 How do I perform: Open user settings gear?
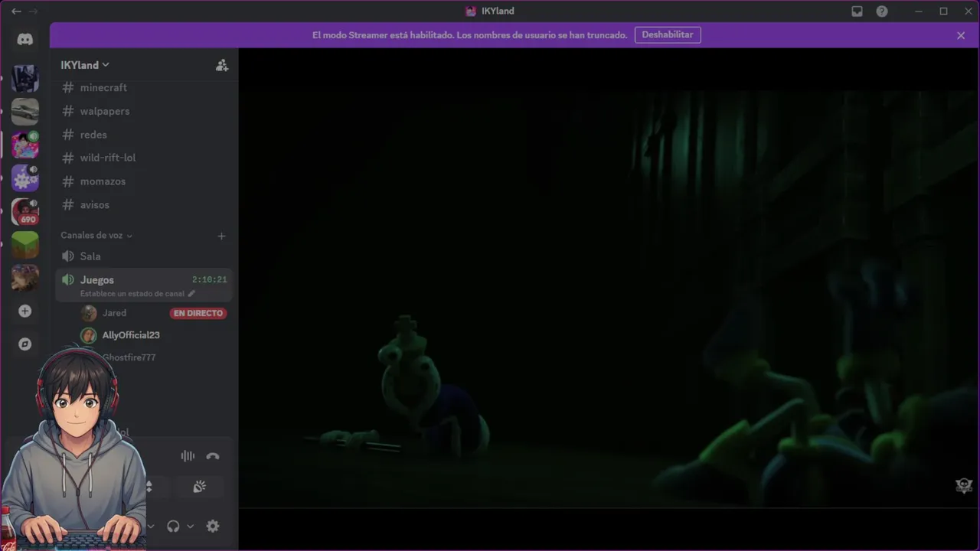click(213, 526)
